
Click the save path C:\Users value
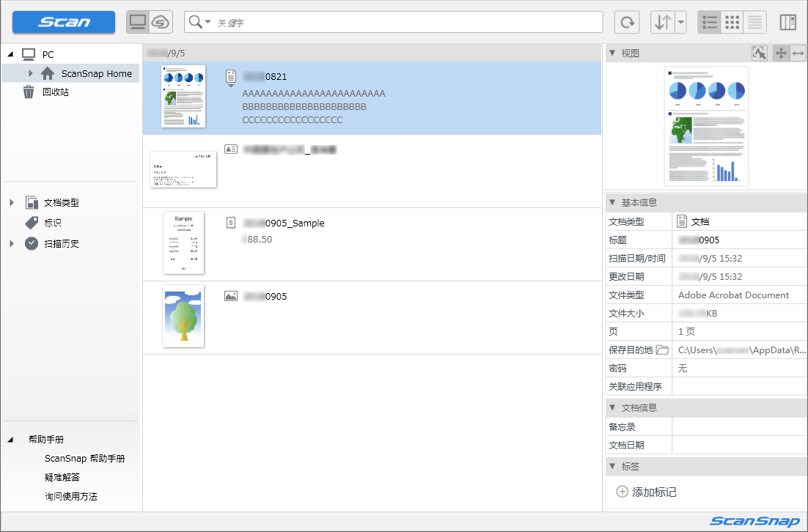(x=741, y=350)
